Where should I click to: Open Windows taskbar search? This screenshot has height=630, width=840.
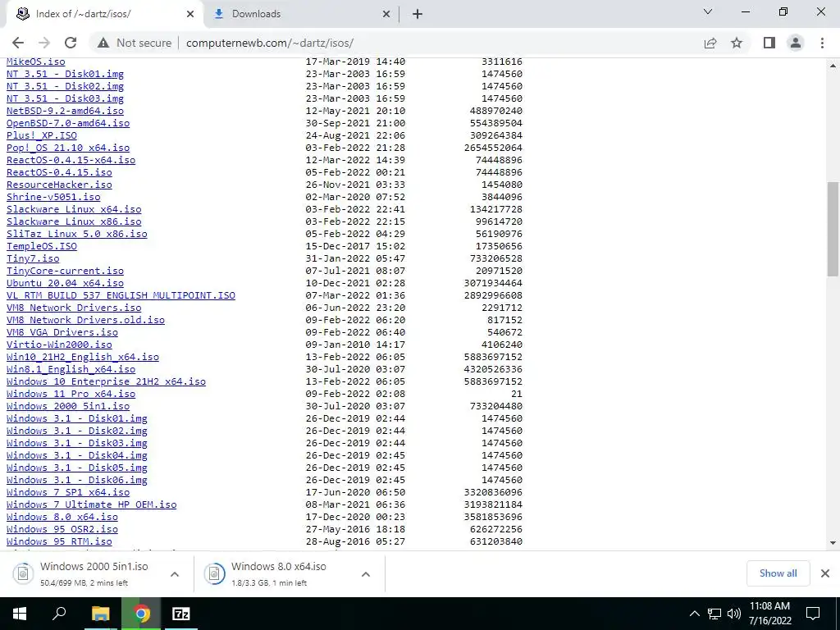pos(59,614)
